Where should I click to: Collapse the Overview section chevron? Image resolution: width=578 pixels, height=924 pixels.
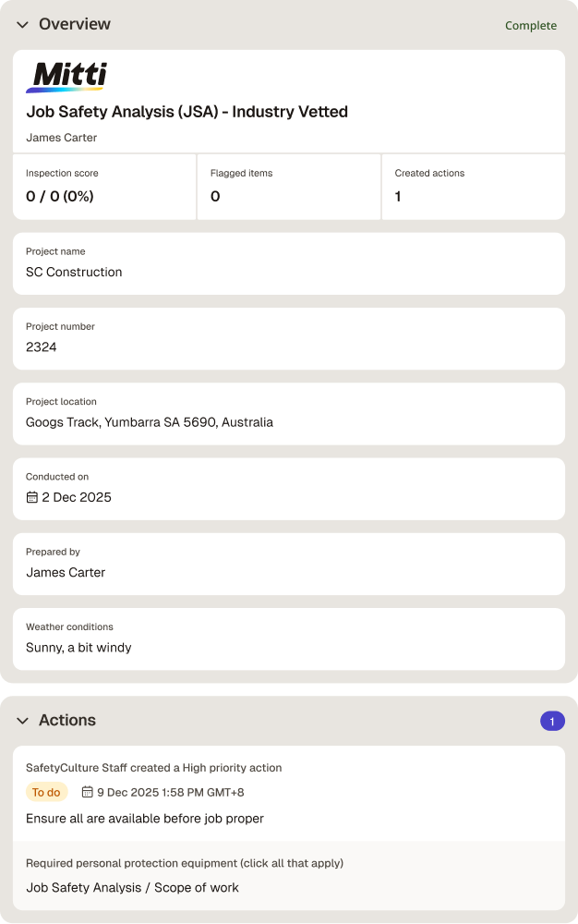coord(22,25)
